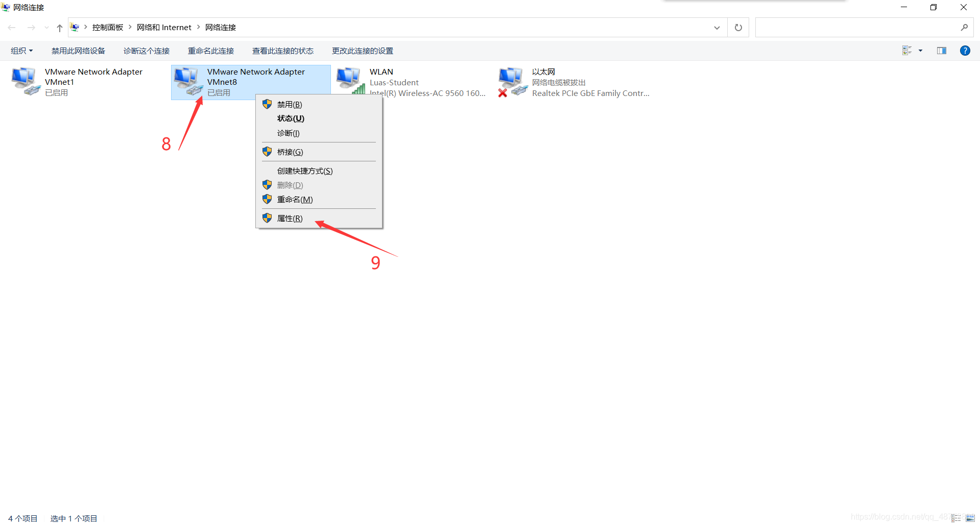
Task: Click the Luas-Student network name text
Action: [x=394, y=82]
